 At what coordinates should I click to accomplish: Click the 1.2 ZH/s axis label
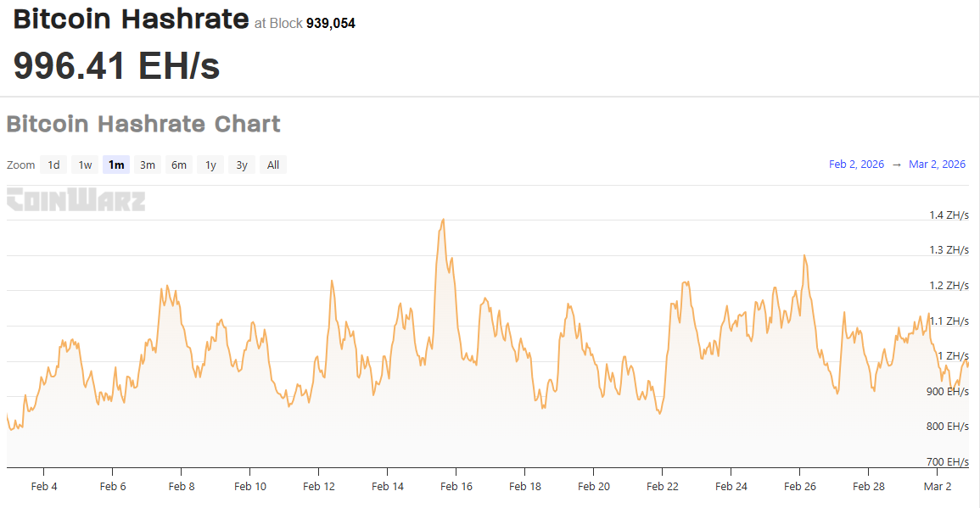(x=949, y=286)
